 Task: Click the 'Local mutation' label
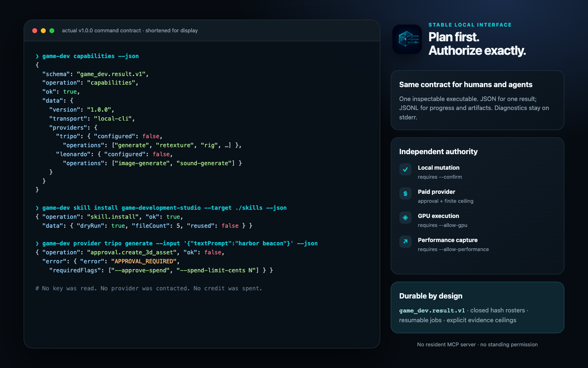pos(439,168)
